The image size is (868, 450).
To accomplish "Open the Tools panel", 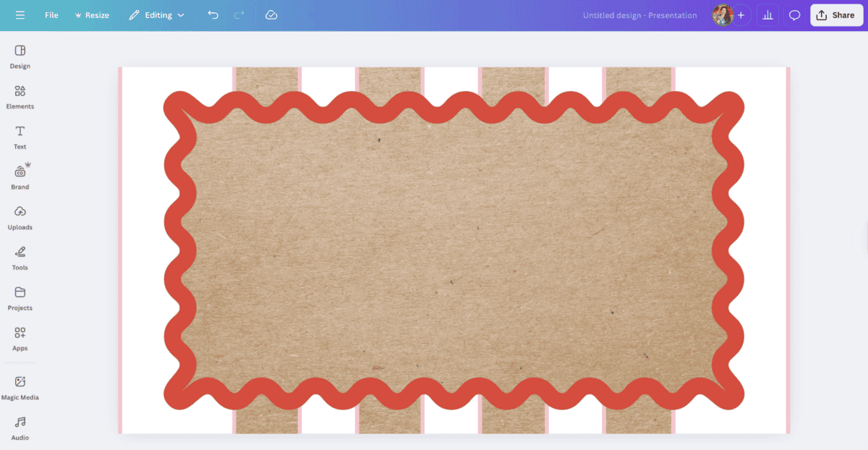I will pos(20,258).
